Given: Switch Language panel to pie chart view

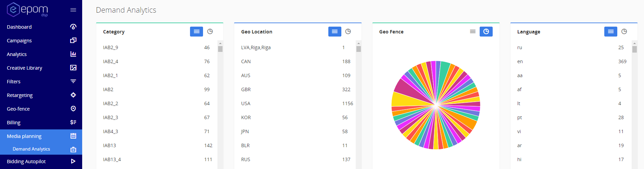Looking at the screenshot, I should [624, 31].
